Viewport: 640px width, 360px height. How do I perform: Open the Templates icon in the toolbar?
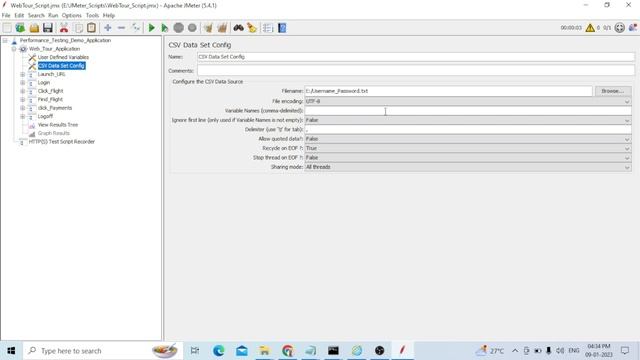tap(20, 28)
